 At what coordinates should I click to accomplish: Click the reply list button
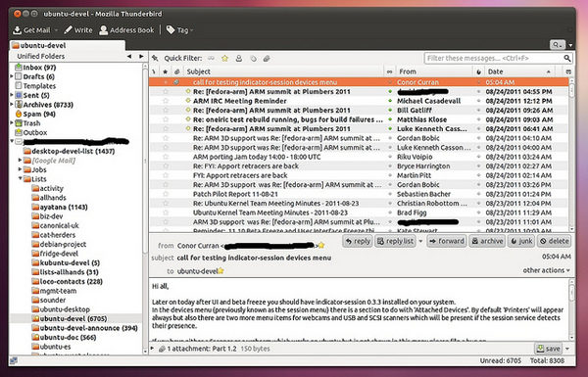tap(395, 241)
